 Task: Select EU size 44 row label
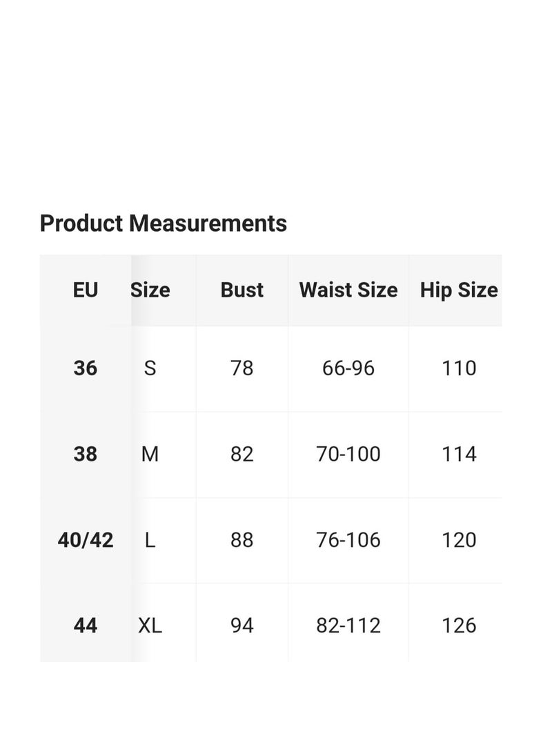click(86, 626)
